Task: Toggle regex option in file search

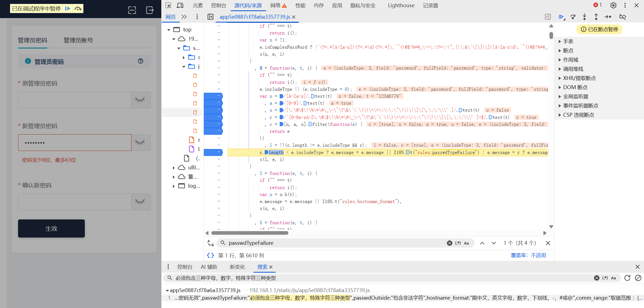Action: pyautogui.click(x=458, y=243)
